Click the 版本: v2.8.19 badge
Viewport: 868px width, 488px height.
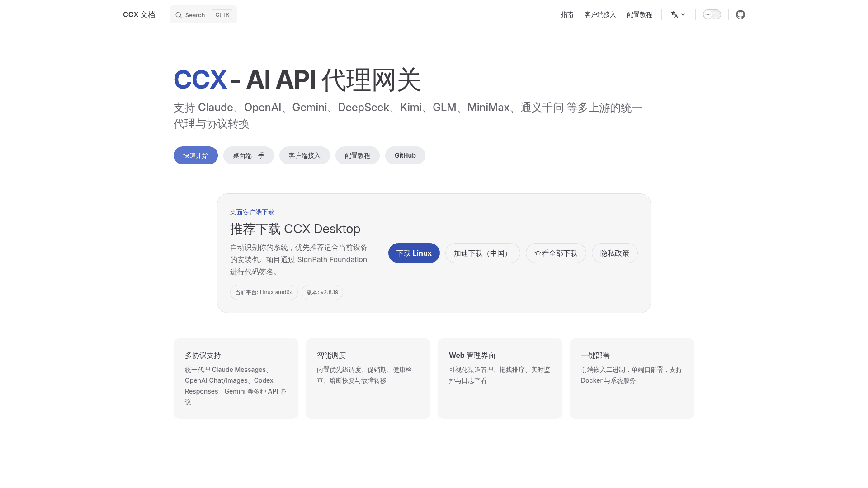click(322, 292)
